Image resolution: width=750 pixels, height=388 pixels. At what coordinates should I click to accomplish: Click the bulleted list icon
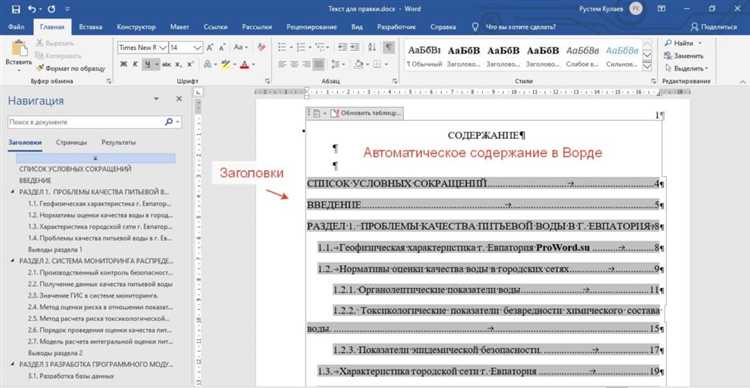[282, 47]
